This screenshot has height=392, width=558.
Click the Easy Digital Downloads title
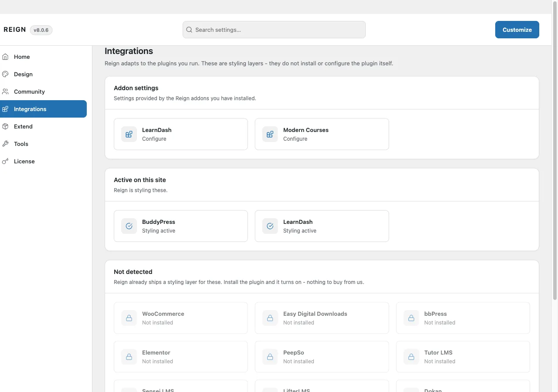point(315,314)
